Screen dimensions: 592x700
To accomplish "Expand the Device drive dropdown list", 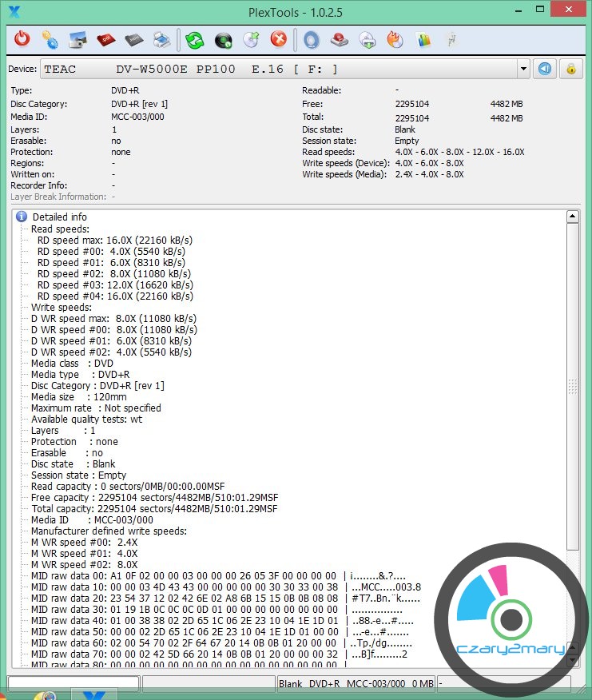I will pyautogui.click(x=523, y=70).
